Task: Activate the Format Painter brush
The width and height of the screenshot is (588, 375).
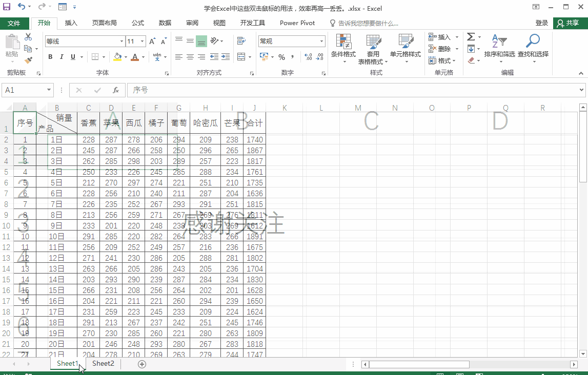Action: (x=28, y=60)
